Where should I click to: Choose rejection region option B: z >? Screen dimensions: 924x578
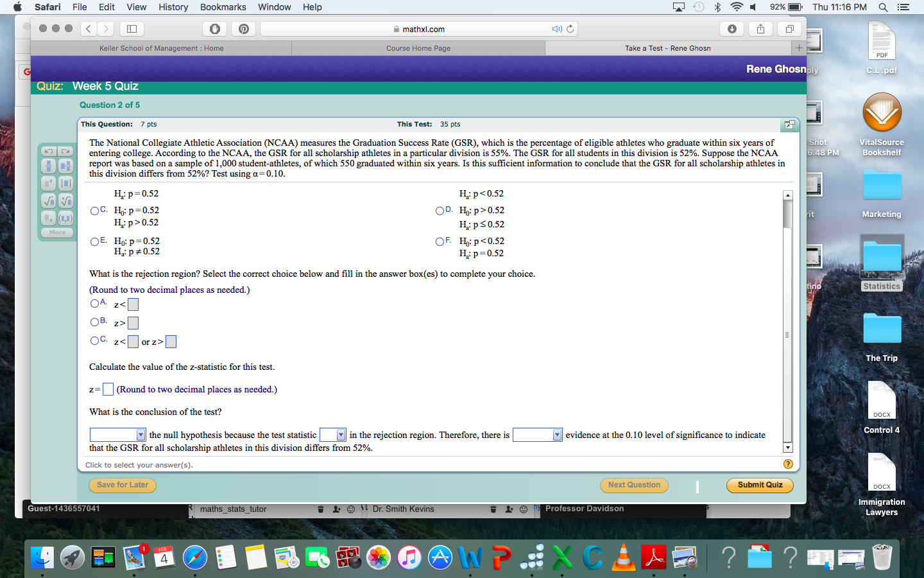point(95,322)
